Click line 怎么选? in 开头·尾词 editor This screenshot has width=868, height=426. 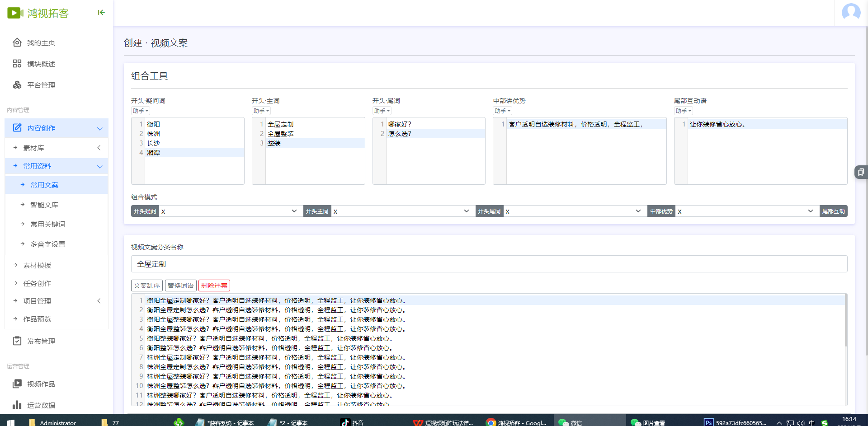click(436, 134)
